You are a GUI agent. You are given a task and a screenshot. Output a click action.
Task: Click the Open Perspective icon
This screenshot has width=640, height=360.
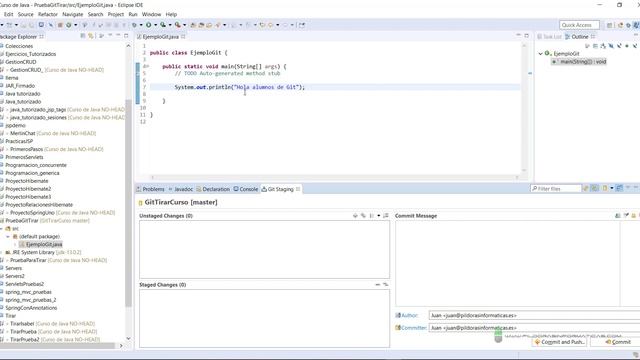pyautogui.click(x=609, y=25)
